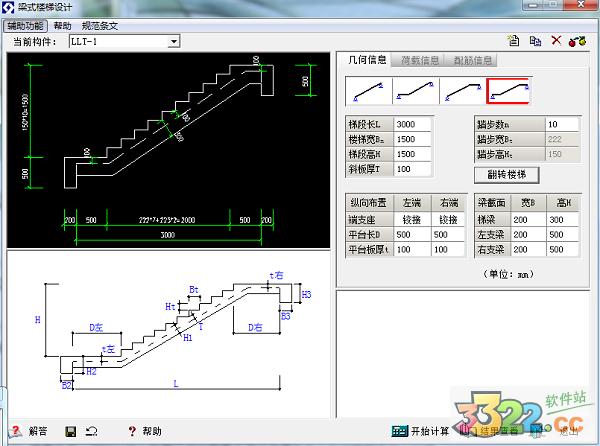Close the window with the title bar X
The height and width of the screenshot is (446, 600).
[581, 5]
